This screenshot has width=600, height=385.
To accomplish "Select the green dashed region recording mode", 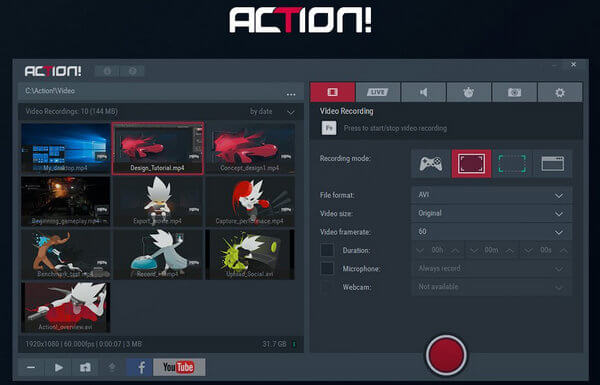I will pyautogui.click(x=512, y=164).
